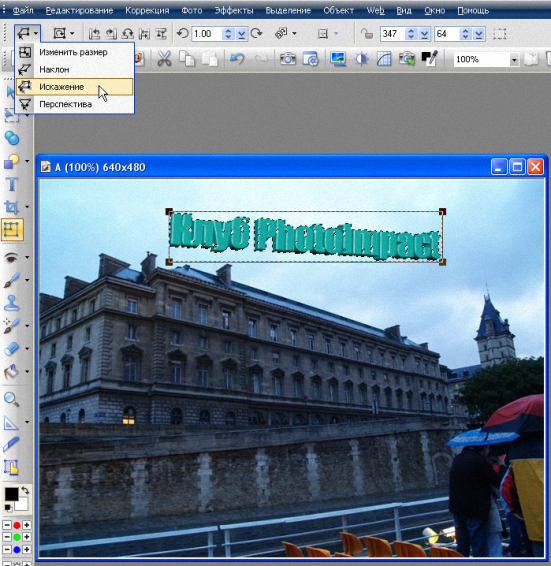Click the height field showing 64

(x=447, y=34)
